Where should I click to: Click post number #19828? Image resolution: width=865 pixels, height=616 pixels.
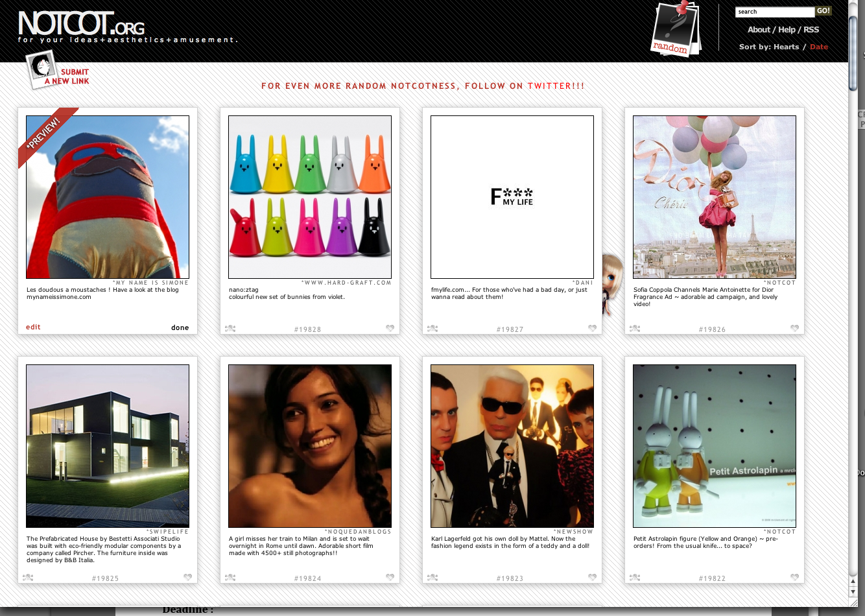tap(308, 329)
